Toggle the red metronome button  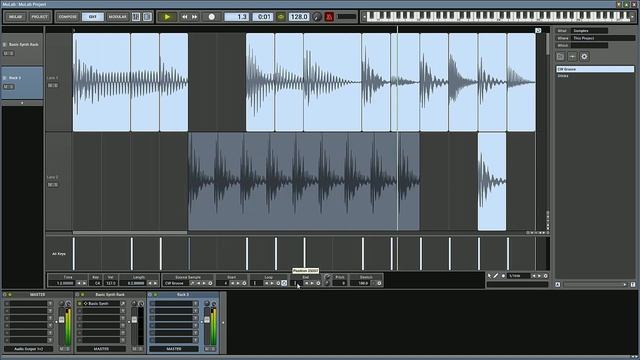329,17
